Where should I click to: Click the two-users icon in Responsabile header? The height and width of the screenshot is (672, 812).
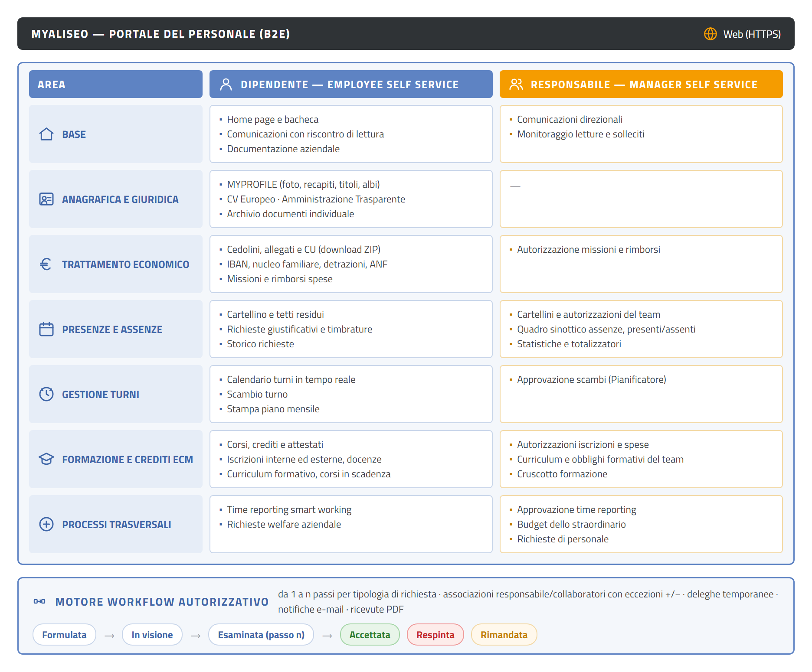(516, 84)
